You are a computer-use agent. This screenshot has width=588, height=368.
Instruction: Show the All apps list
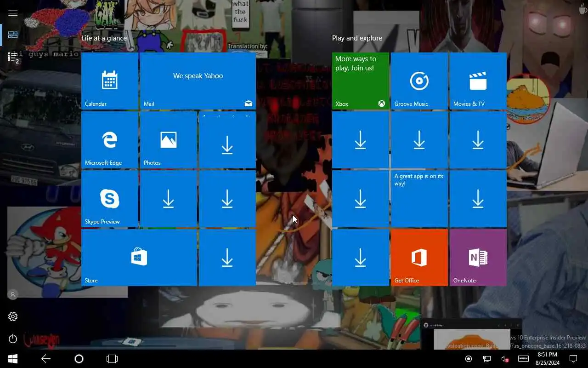pos(13,57)
